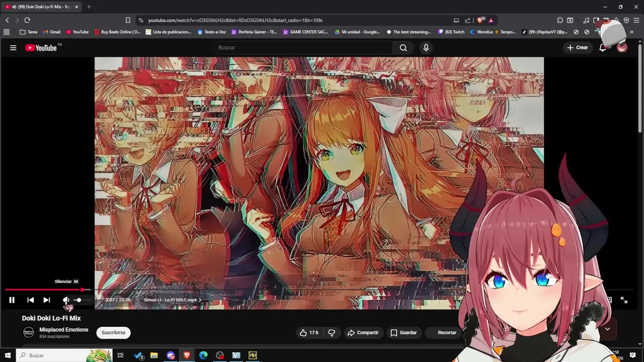644x362 pixels.
Task: Click the Doki Doki Lo-Fi Mix title
Action: point(51,318)
